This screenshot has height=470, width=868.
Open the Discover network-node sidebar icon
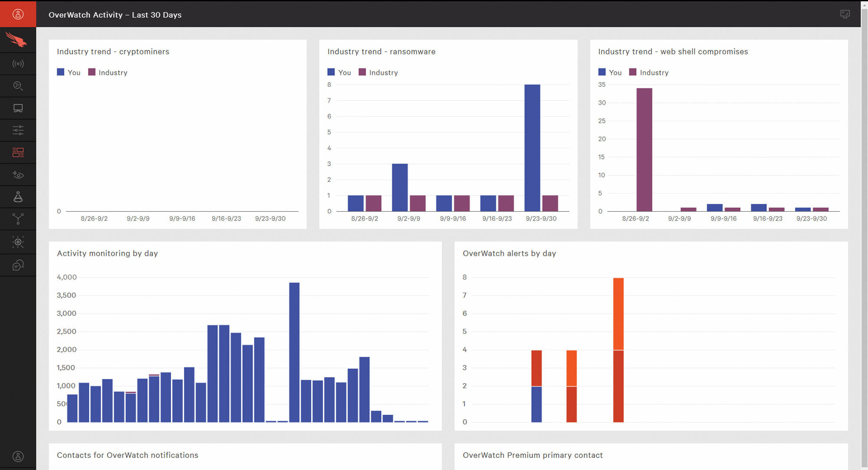pyautogui.click(x=18, y=219)
